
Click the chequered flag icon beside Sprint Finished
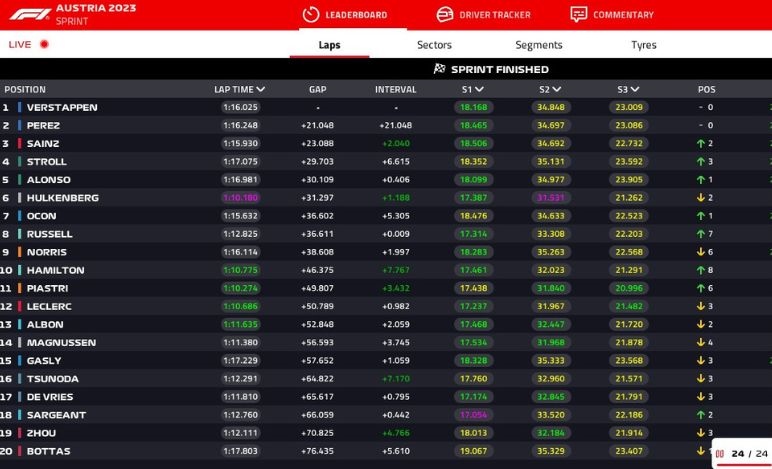(x=439, y=69)
